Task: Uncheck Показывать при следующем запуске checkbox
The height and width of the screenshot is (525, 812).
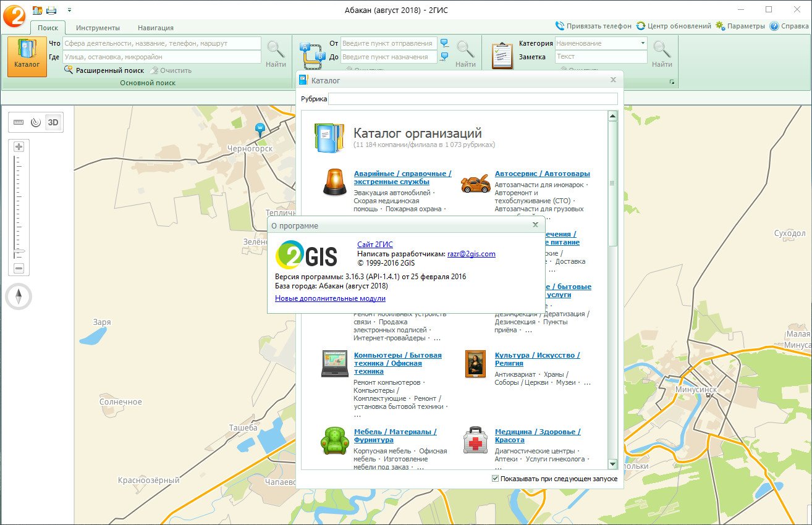Action: [x=495, y=479]
